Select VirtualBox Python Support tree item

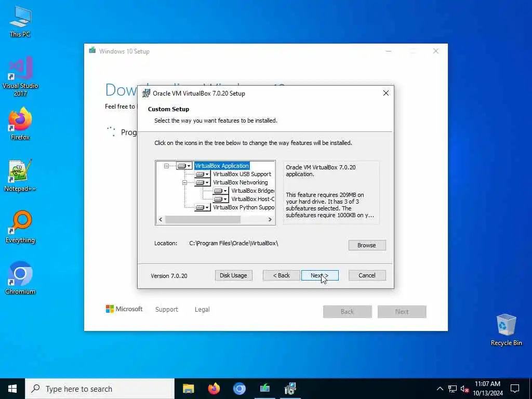coord(244,207)
